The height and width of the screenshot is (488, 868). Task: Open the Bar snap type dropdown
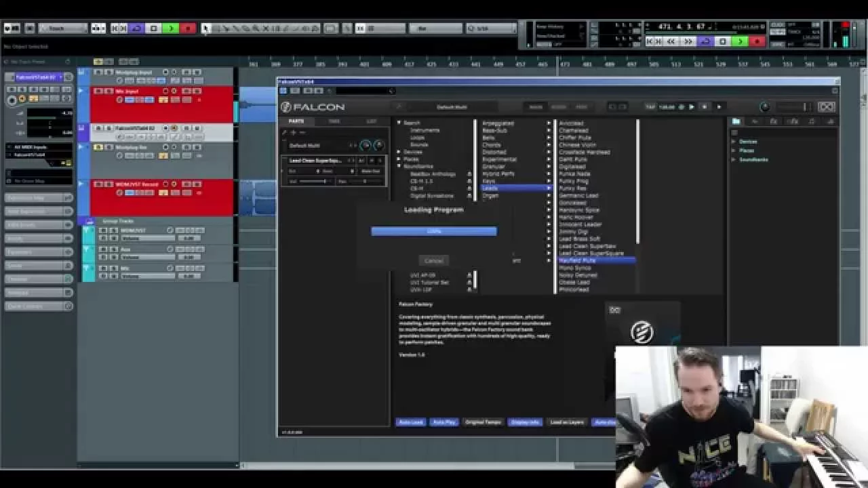pyautogui.click(x=435, y=28)
